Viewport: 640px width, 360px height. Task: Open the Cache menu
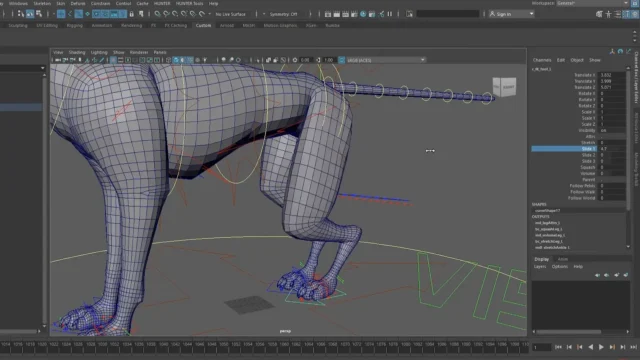(142, 3)
